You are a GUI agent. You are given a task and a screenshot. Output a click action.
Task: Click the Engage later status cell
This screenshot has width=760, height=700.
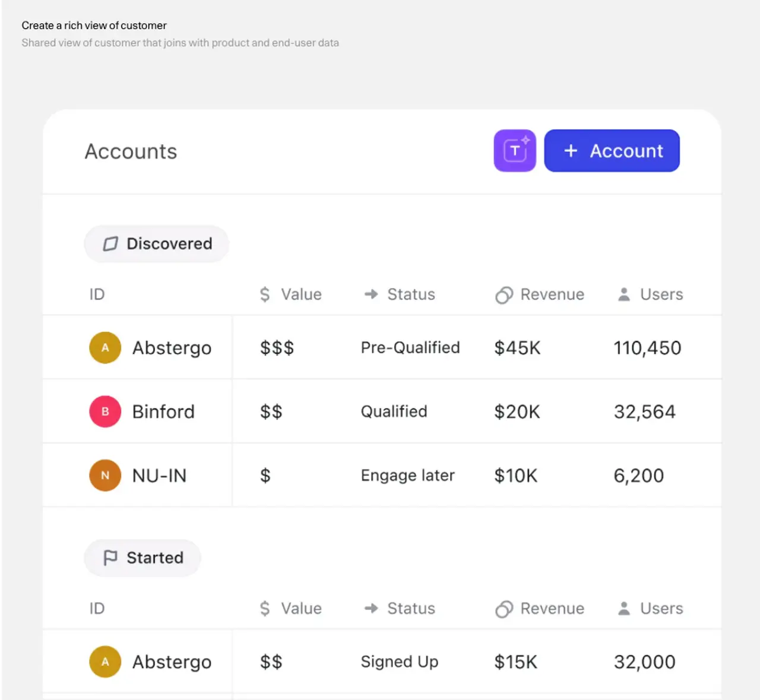[x=408, y=476]
